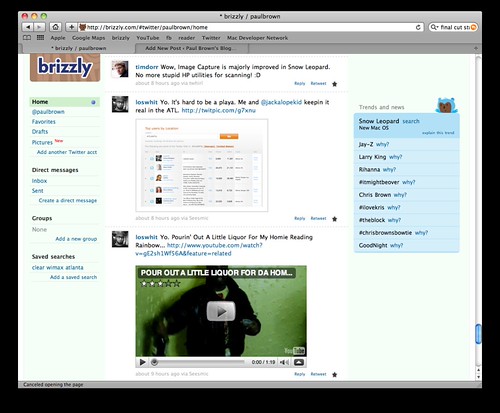Click the scrollbar up arrow

pos(478,370)
